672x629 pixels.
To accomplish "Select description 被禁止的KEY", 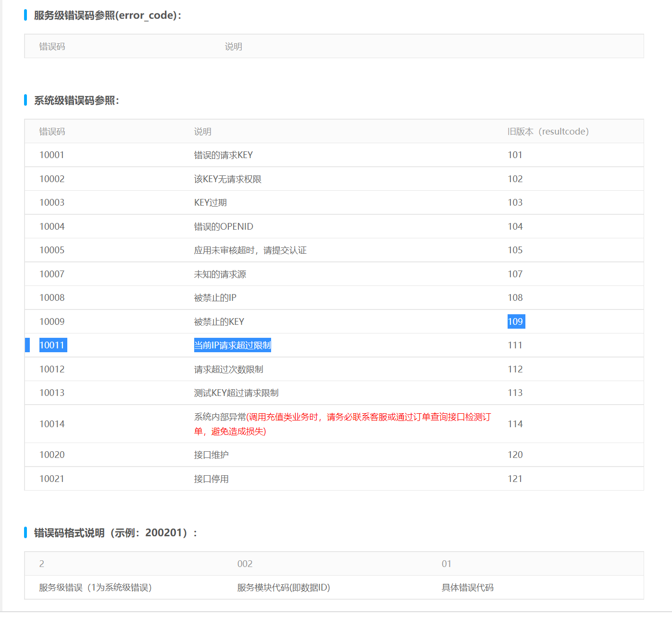I will coord(219,321).
